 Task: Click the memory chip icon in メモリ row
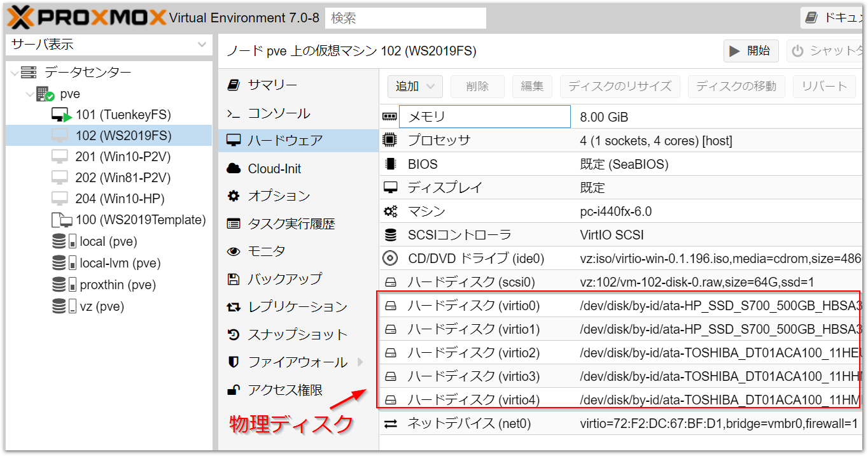click(x=389, y=117)
